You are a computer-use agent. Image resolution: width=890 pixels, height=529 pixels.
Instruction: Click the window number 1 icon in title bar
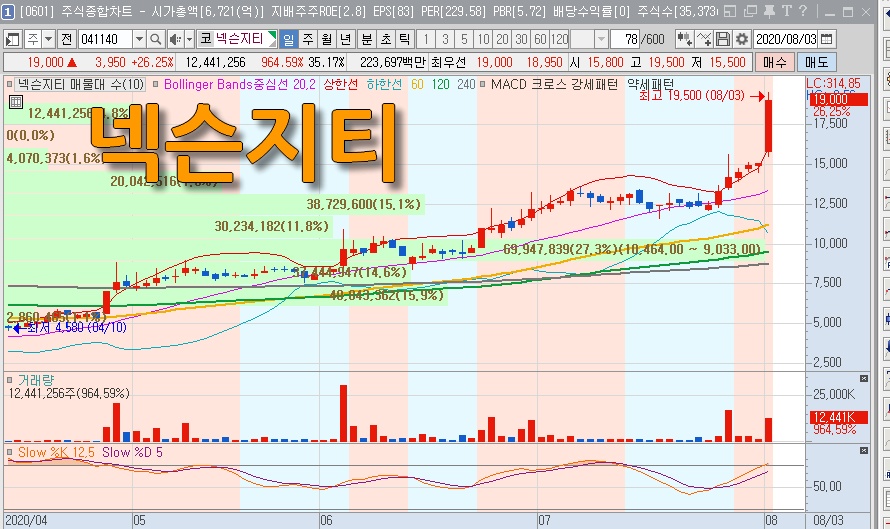point(8,11)
